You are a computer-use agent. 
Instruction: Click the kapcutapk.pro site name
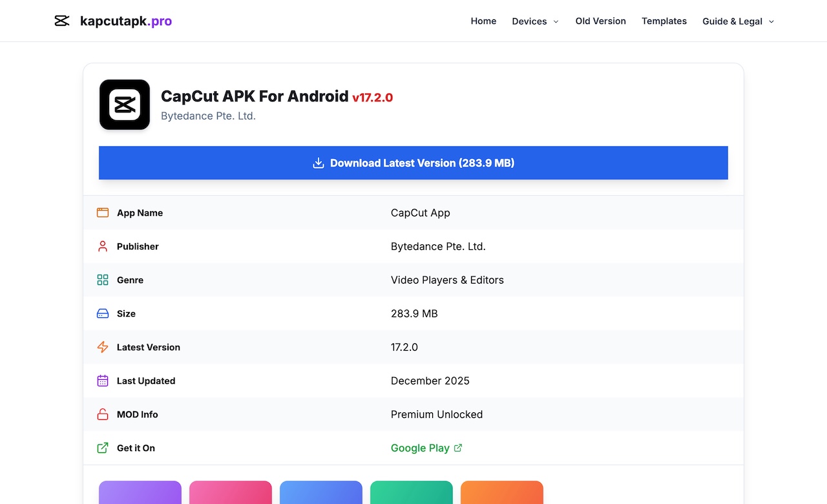(126, 21)
